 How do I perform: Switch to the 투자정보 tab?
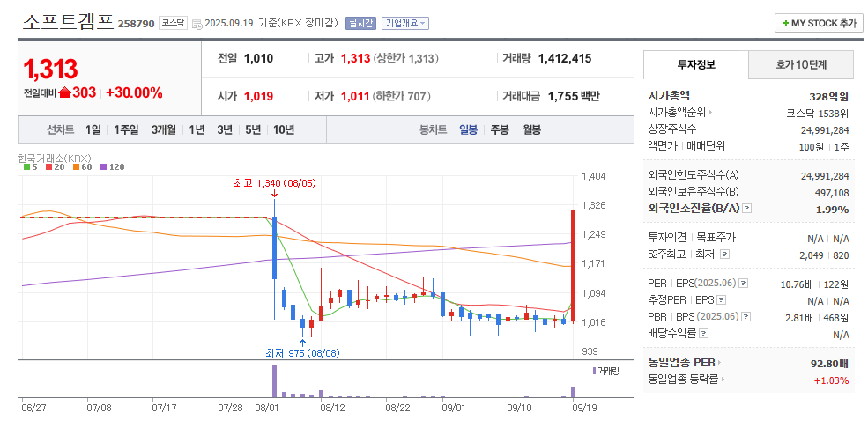[x=696, y=64]
